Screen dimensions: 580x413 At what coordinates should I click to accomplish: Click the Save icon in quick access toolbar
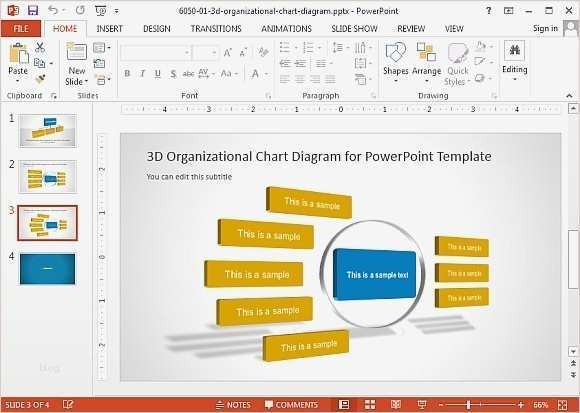click(33, 11)
